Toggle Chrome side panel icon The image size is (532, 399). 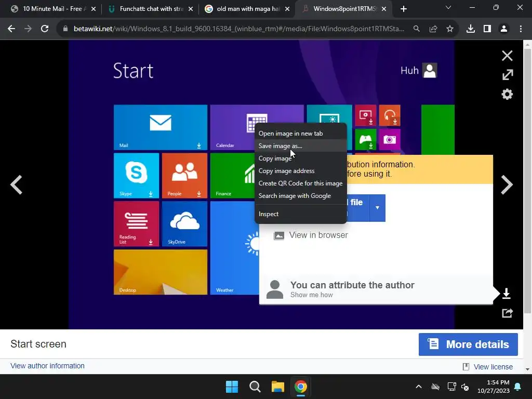point(487,29)
